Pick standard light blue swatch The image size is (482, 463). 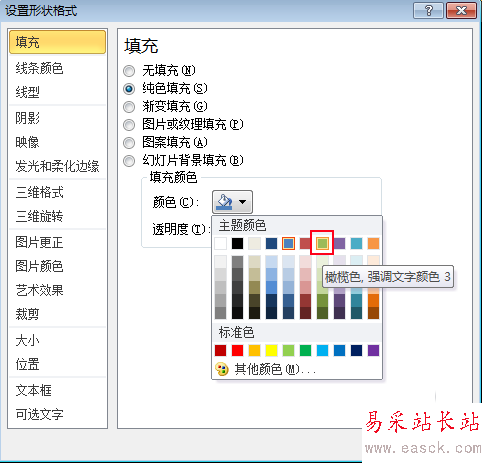[322, 350]
